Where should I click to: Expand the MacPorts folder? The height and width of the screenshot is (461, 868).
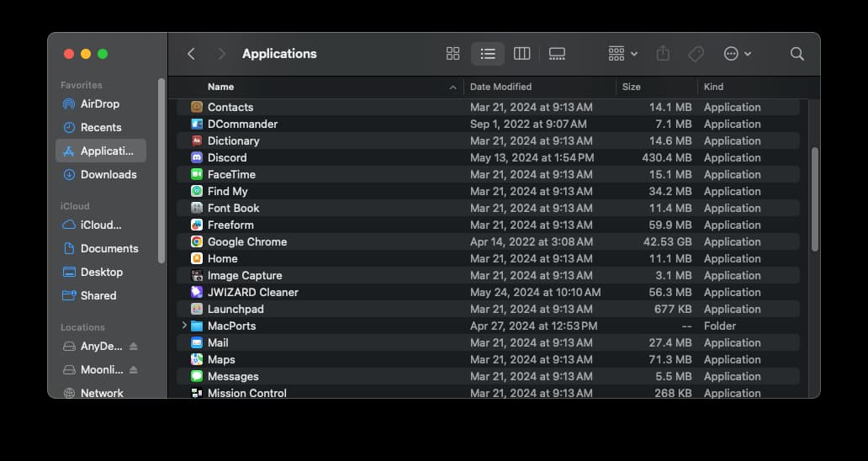tap(184, 326)
